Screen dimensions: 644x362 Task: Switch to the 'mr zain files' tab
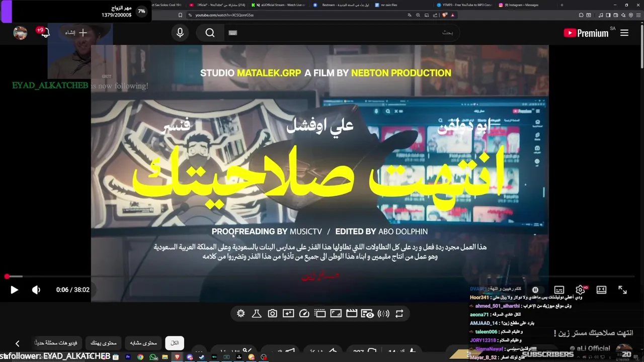pyautogui.click(x=386, y=5)
